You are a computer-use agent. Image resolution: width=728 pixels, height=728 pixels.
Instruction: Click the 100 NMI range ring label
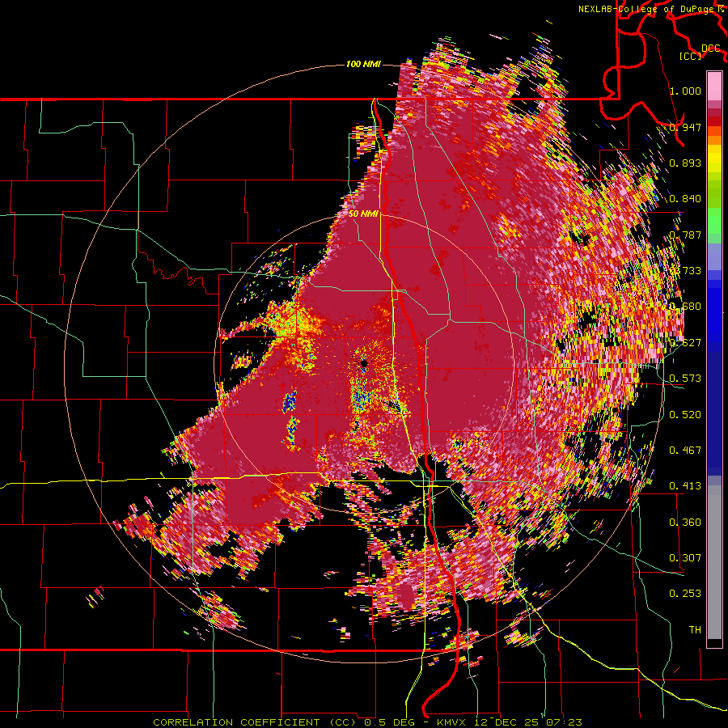point(363,64)
